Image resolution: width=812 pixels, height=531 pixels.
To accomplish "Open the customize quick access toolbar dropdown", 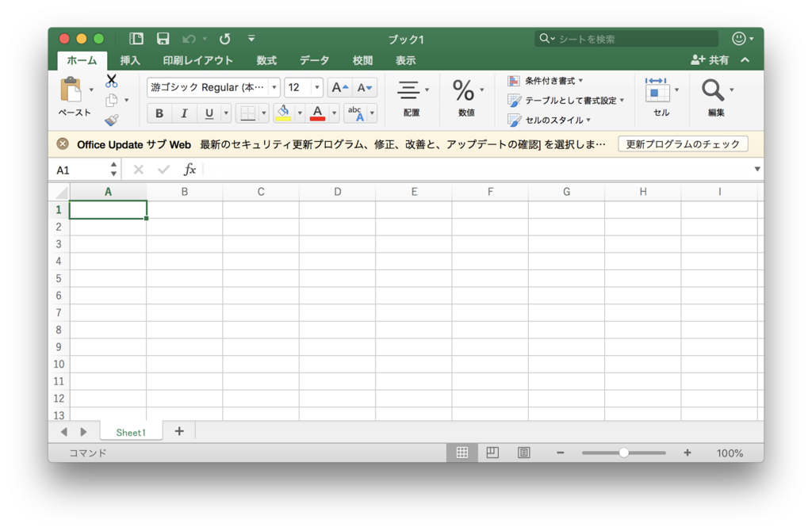I will [x=251, y=38].
